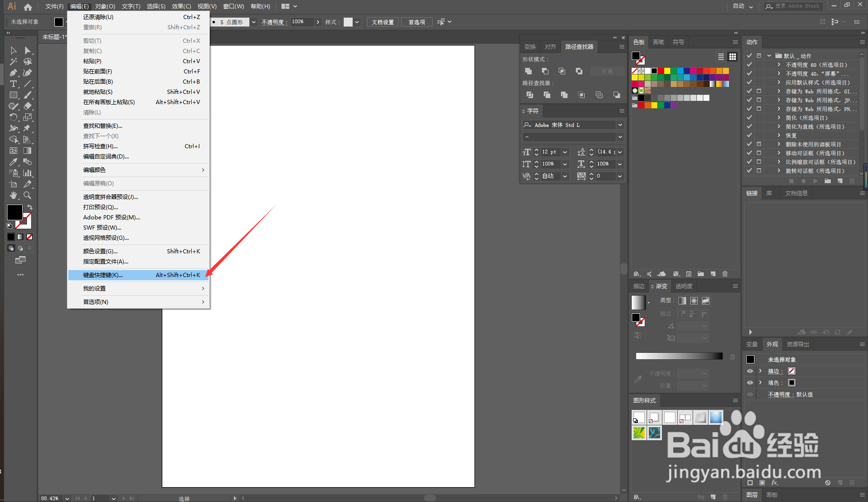This screenshot has height=502, width=868.
Task: Toggle checkmark for 恢复 action
Action: [749, 135]
